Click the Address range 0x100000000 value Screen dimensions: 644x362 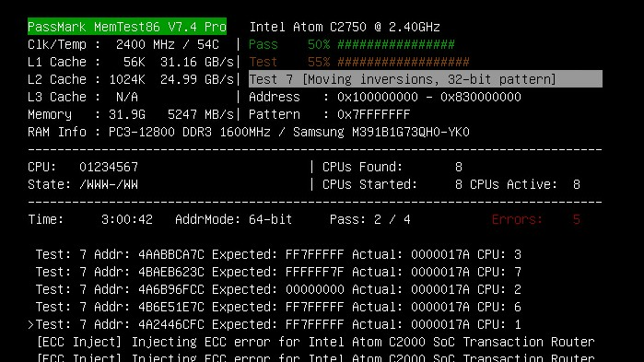tap(429, 97)
